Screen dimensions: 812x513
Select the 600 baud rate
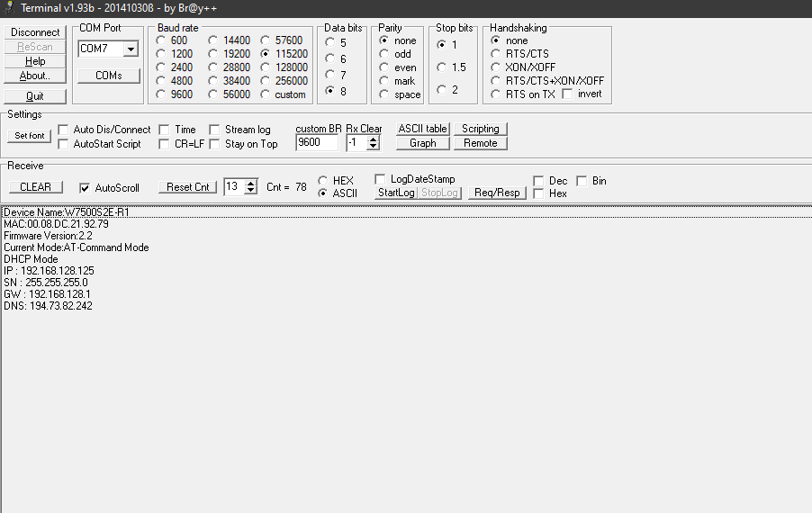[x=161, y=40]
